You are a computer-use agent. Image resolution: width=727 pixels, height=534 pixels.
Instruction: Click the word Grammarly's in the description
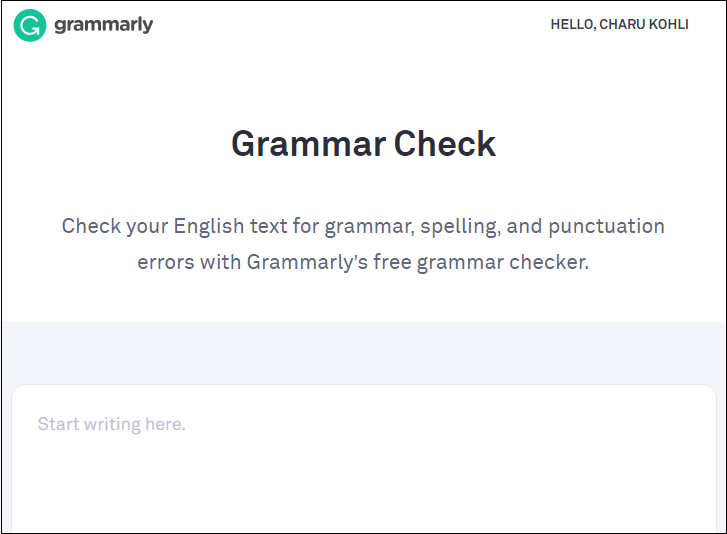(307, 262)
